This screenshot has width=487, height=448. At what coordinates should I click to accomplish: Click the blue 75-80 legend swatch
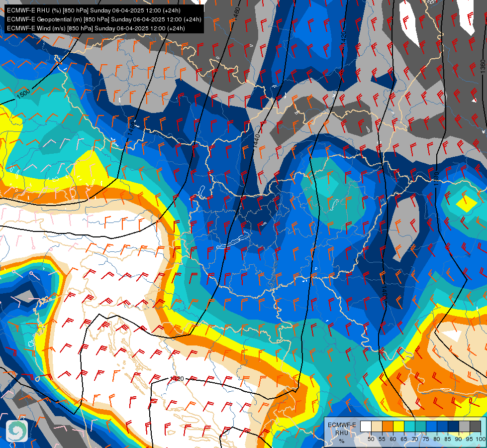pos(432,426)
